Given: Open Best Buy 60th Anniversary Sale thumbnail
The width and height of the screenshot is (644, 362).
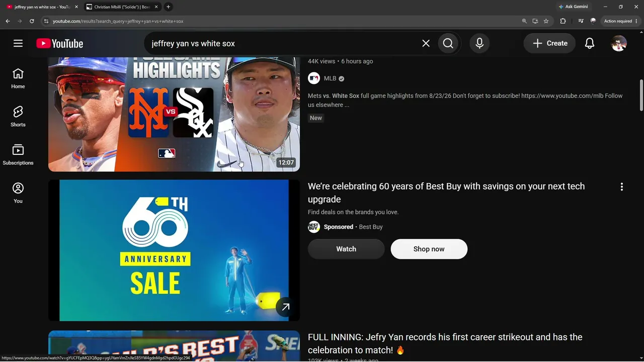Looking at the screenshot, I should click(x=174, y=250).
